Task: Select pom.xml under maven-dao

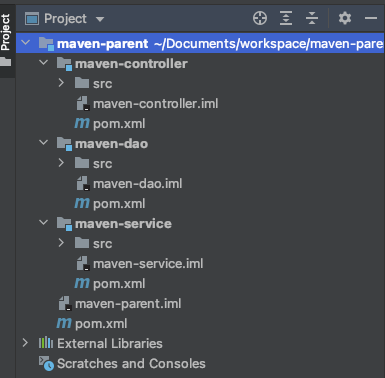Action: point(119,204)
